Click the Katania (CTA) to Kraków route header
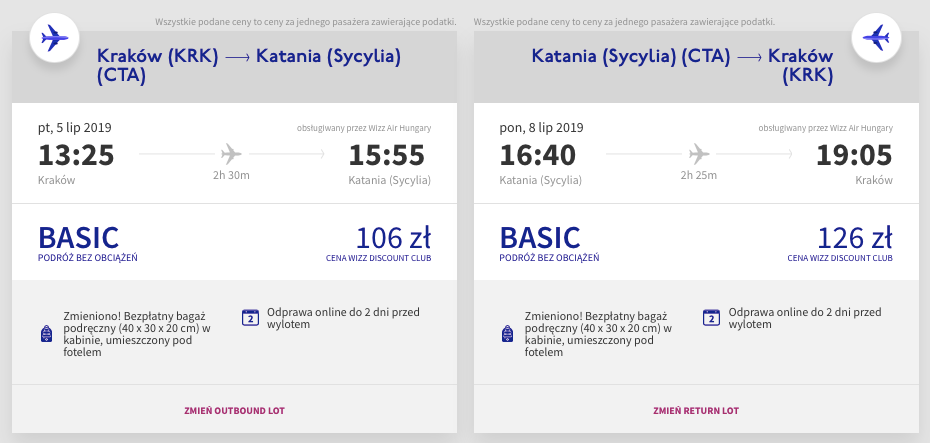 point(682,66)
